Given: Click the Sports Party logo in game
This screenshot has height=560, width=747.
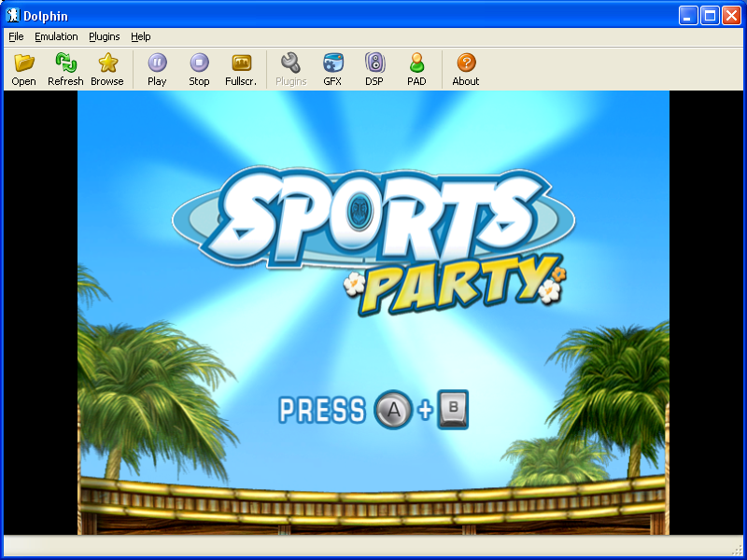Looking at the screenshot, I should pyautogui.click(x=373, y=238).
